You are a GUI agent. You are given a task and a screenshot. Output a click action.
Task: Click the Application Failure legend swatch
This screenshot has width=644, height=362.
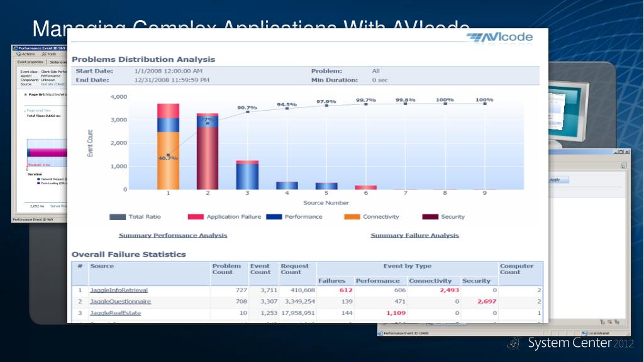pos(196,217)
